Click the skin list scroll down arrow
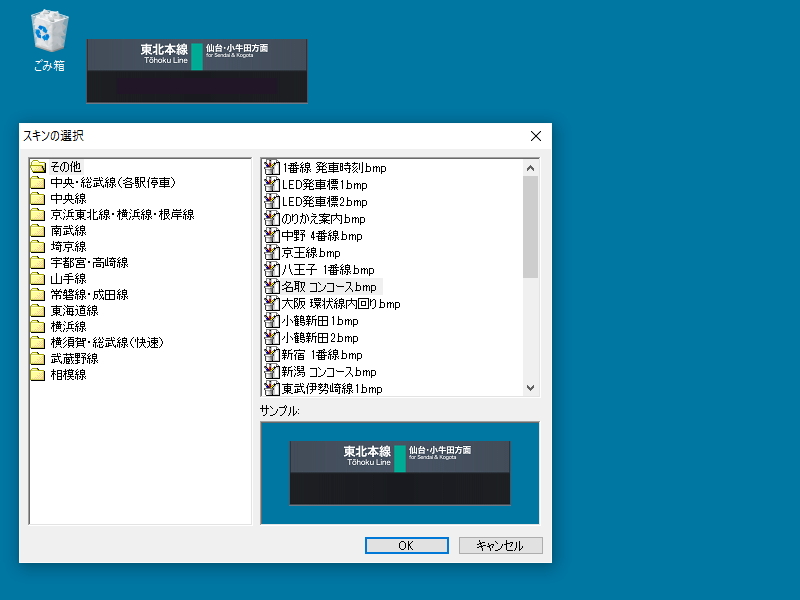Image resolution: width=800 pixels, height=600 pixels. (531, 388)
